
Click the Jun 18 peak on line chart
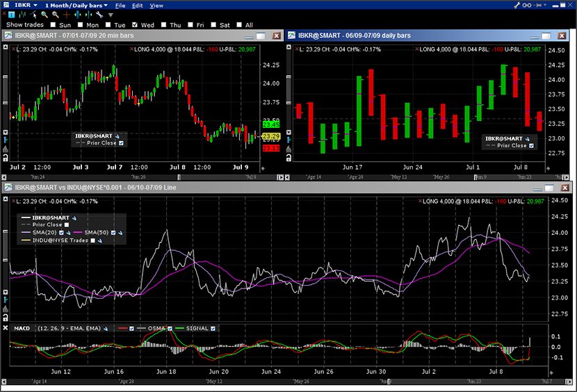click(x=166, y=231)
